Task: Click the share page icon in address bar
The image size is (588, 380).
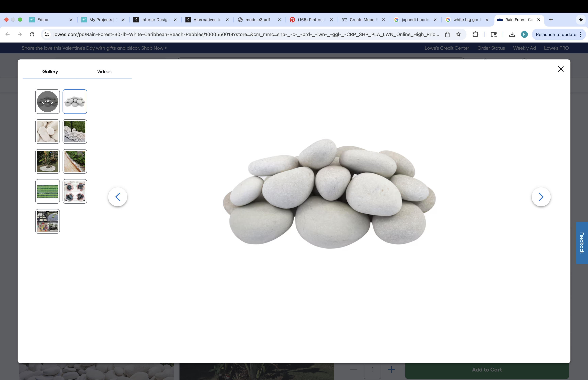Action: coord(447,34)
